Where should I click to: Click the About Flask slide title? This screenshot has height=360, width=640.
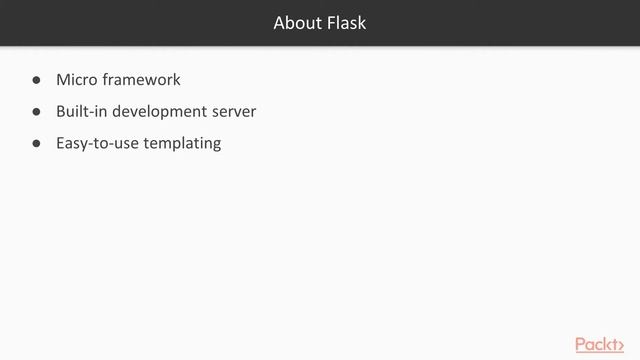pyautogui.click(x=320, y=23)
